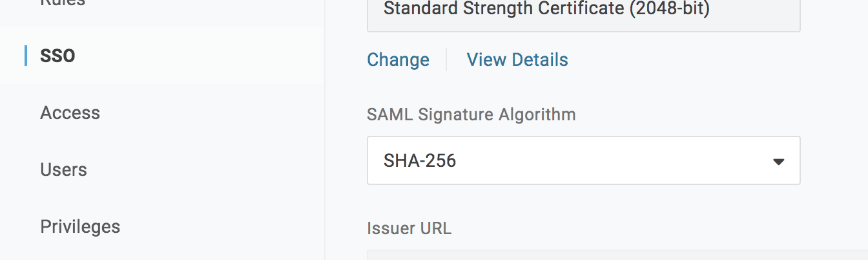Go to the Access section
This screenshot has height=260, width=868.
tap(70, 113)
